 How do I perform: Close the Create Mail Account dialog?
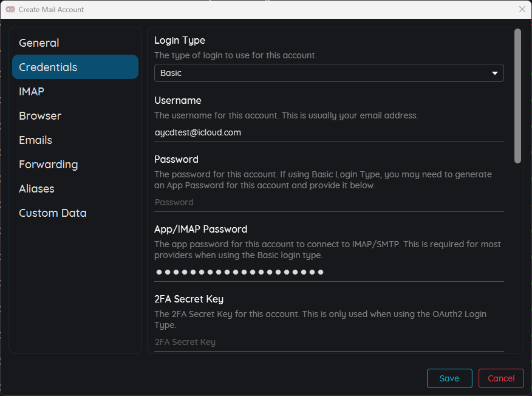[x=522, y=10]
